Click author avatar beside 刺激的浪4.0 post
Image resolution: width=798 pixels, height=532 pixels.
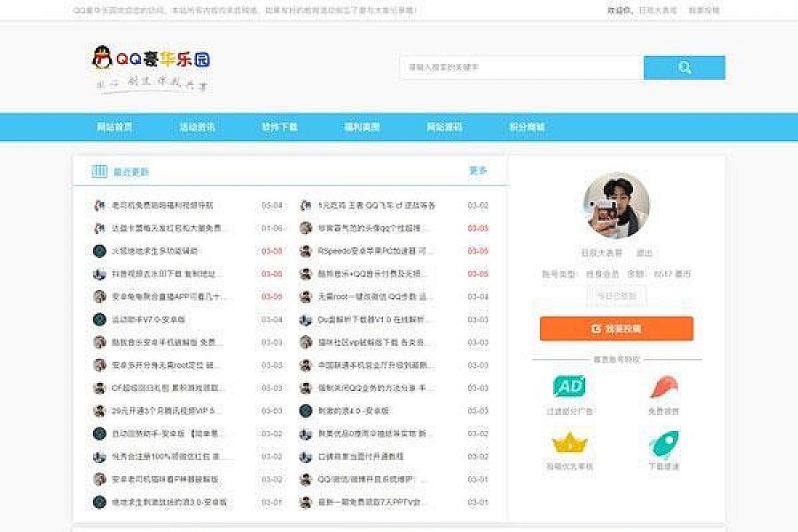click(x=305, y=411)
